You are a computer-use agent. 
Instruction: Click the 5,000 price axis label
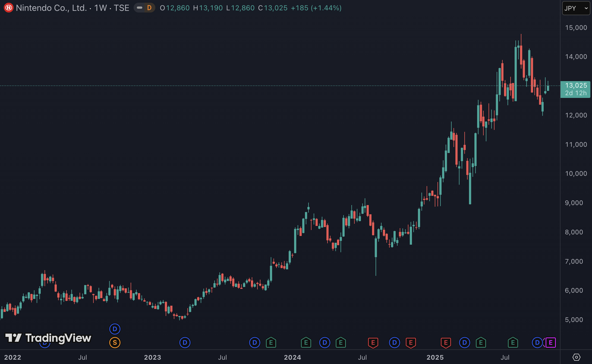[x=574, y=320]
